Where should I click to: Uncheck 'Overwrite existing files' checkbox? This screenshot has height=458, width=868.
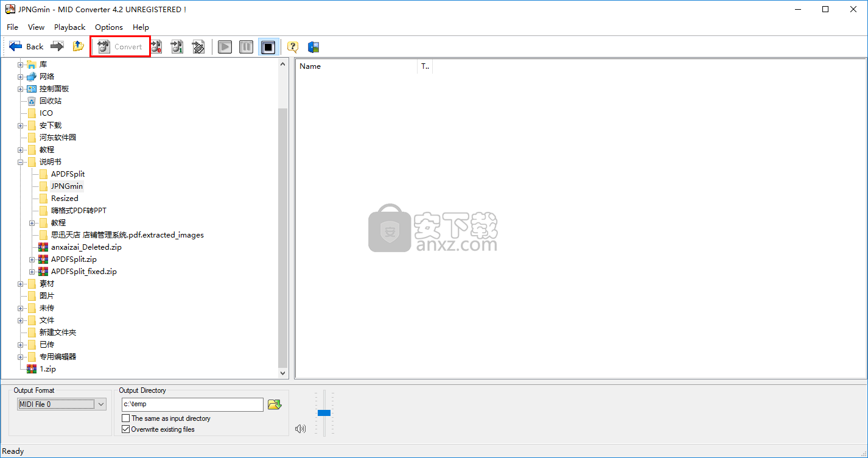pos(126,429)
